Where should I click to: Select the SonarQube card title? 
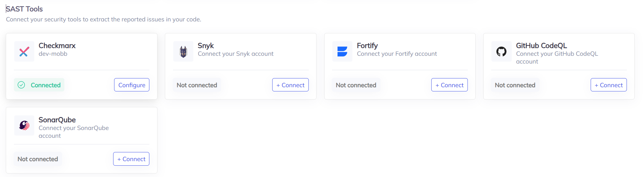pyautogui.click(x=57, y=120)
